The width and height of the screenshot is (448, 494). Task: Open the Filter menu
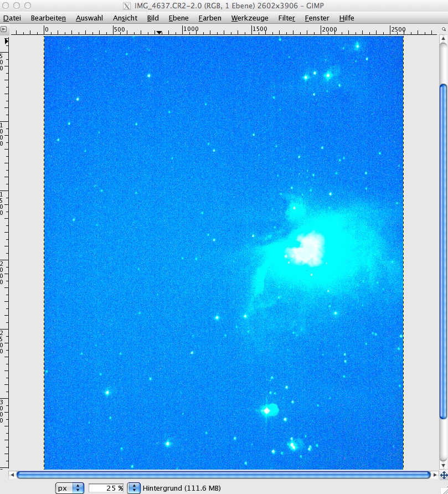[x=286, y=18]
